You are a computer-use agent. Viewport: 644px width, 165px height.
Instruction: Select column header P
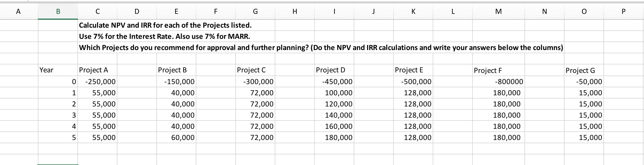click(623, 11)
